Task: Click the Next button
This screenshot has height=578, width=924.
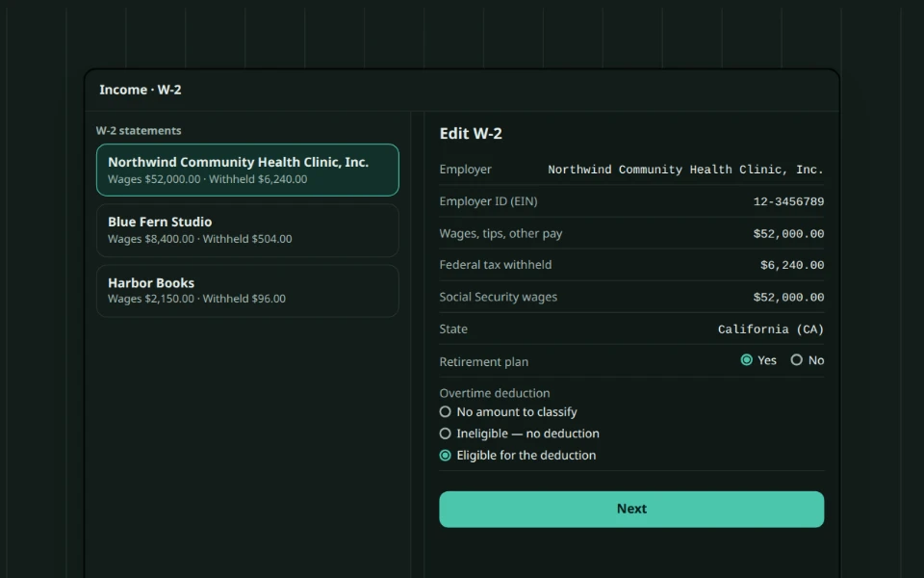Action: pyautogui.click(x=631, y=509)
